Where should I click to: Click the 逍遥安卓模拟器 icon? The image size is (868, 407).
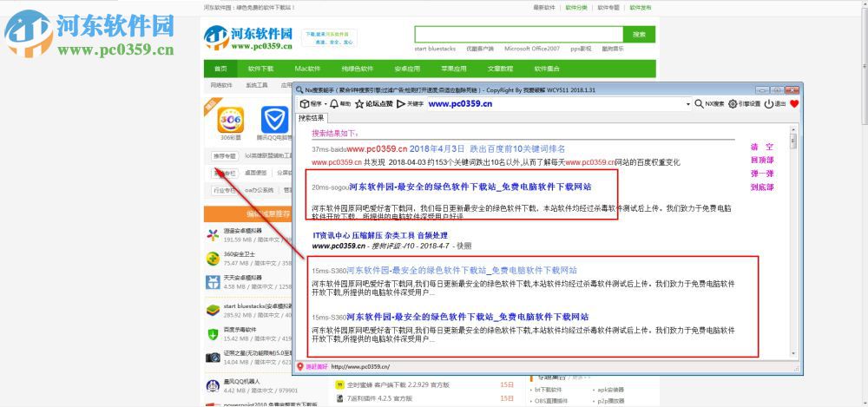(x=213, y=235)
